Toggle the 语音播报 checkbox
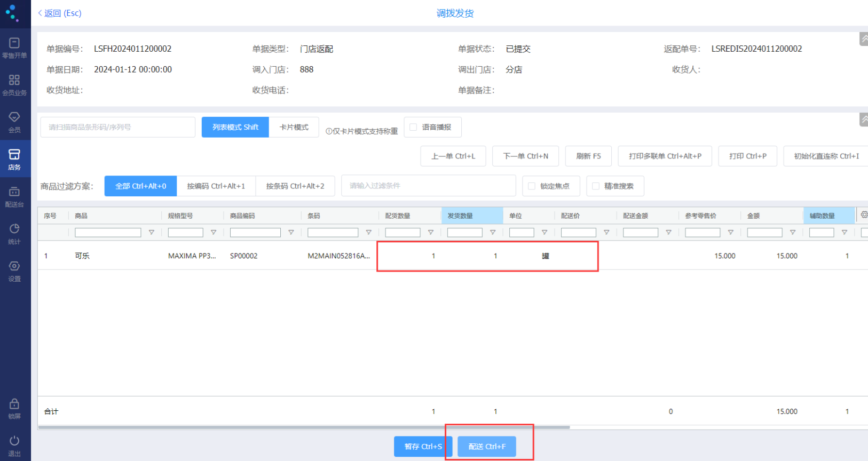This screenshot has height=461, width=868. (x=413, y=127)
